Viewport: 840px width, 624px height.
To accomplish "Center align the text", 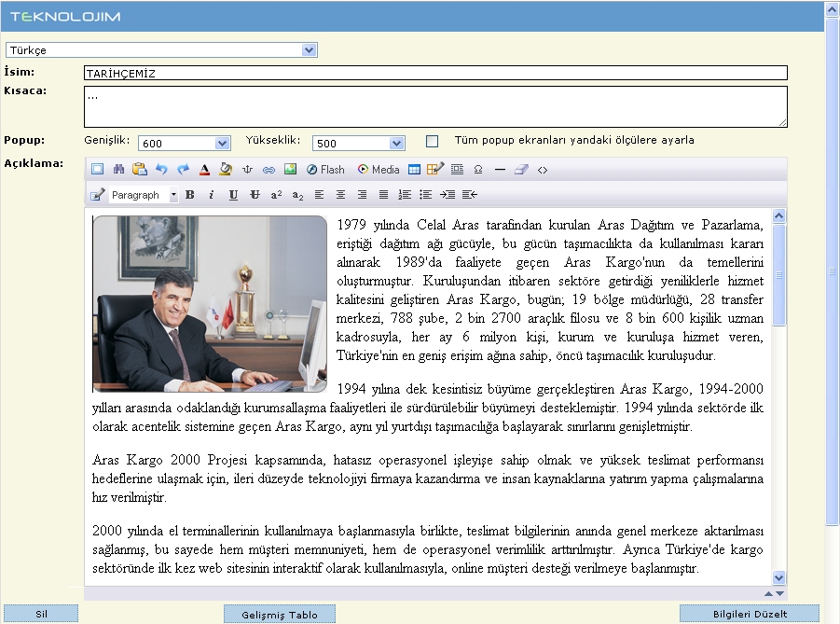I will [x=340, y=195].
